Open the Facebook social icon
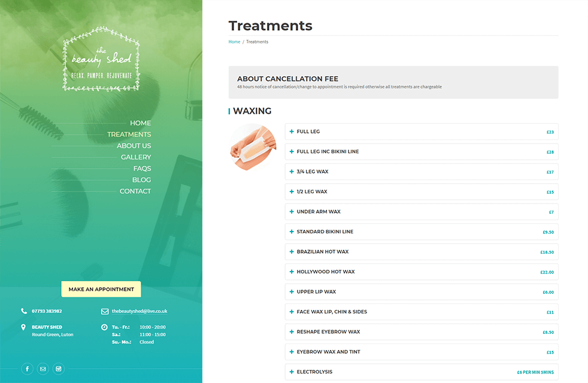 28,369
